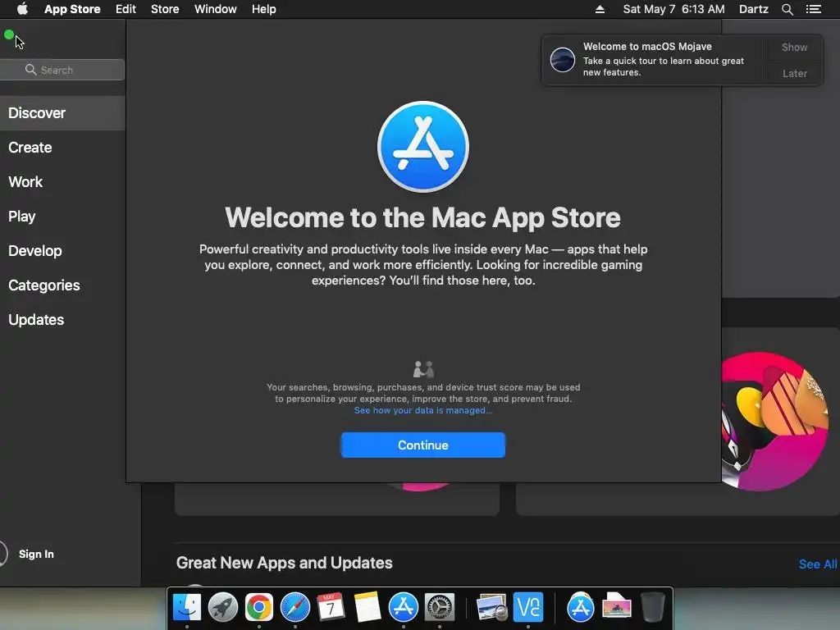The height and width of the screenshot is (630, 840).
Task: Open the App Store menu
Action: tap(72, 9)
